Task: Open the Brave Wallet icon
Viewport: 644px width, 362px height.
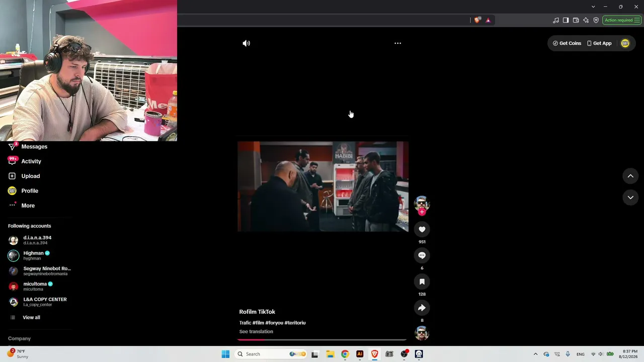Action: click(576, 20)
